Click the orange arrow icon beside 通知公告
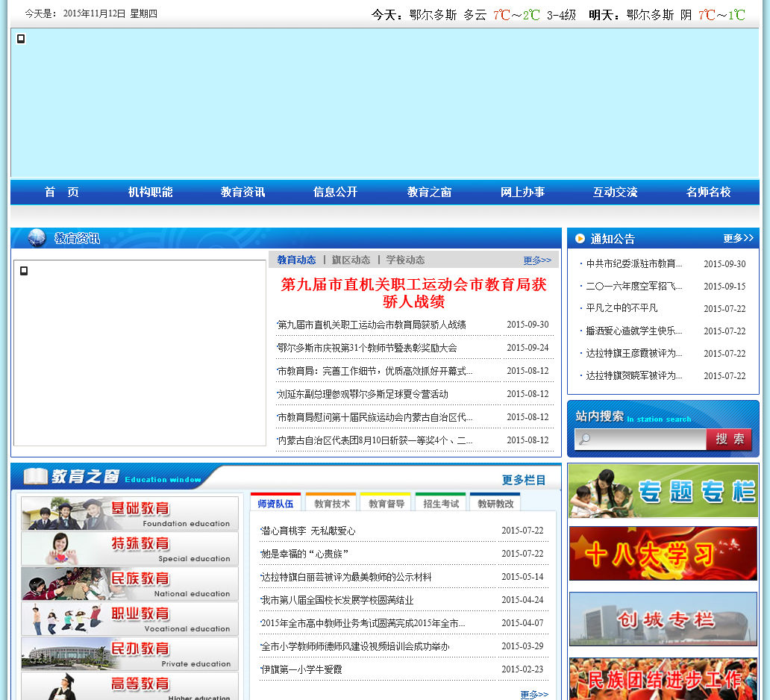This screenshot has height=700, width=770. [580, 238]
